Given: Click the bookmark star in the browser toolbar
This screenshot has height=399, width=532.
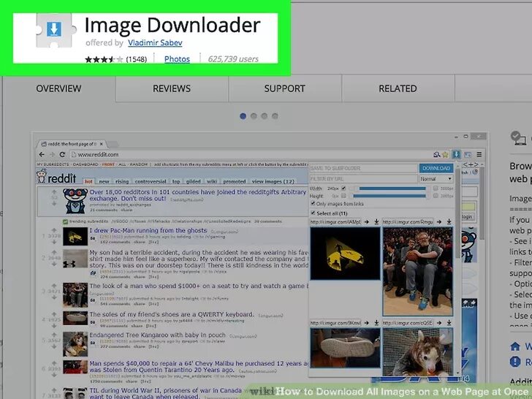Looking at the screenshot, I should click(446, 155).
